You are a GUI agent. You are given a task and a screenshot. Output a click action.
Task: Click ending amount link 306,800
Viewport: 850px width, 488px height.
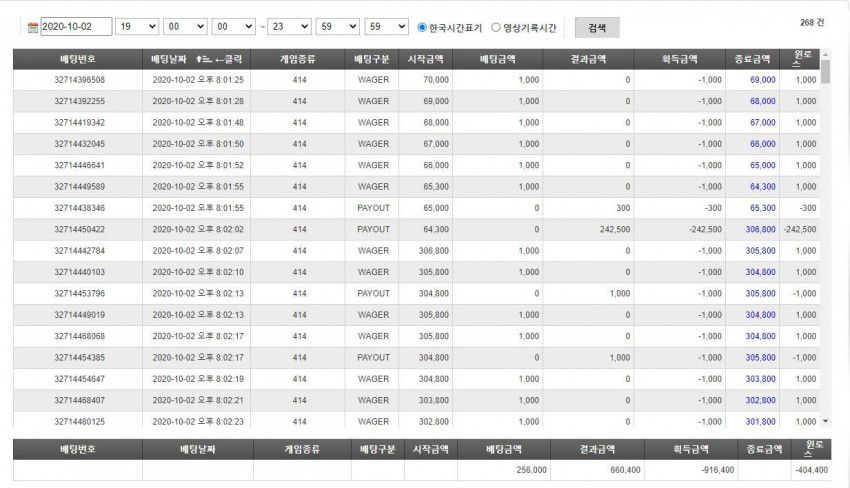(761, 229)
